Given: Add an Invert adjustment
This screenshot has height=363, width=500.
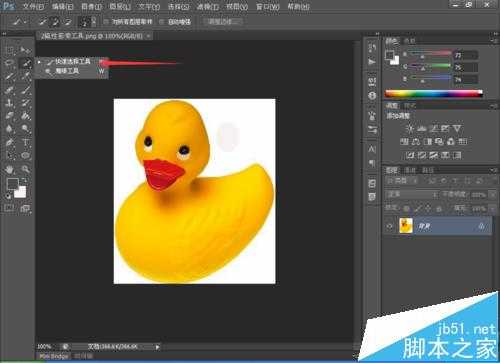Looking at the screenshot, I should pos(410,155).
